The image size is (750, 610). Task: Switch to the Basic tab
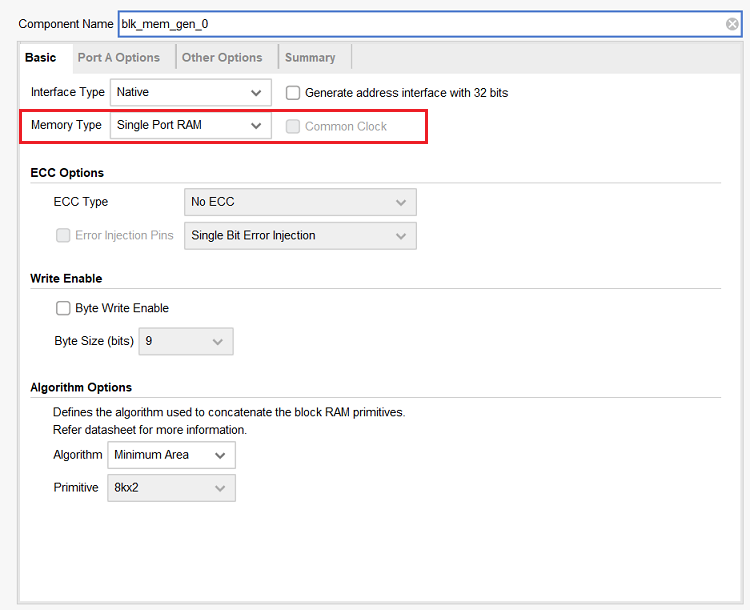pos(41,58)
